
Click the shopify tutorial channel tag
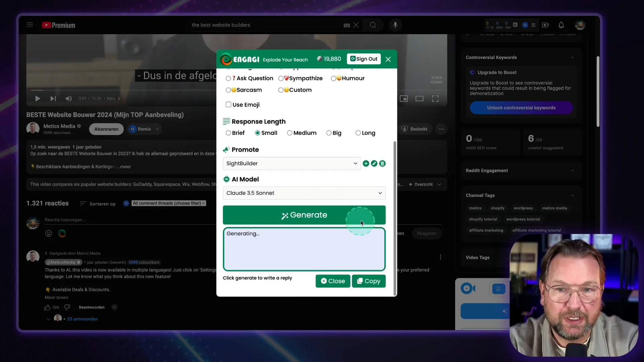pyautogui.click(x=483, y=219)
